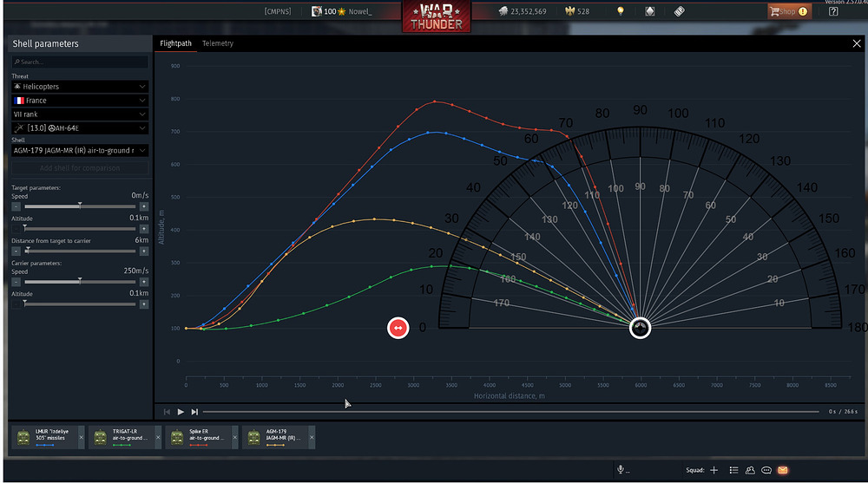Open the mail envelope icon
The width and height of the screenshot is (868, 483).
coord(783,470)
